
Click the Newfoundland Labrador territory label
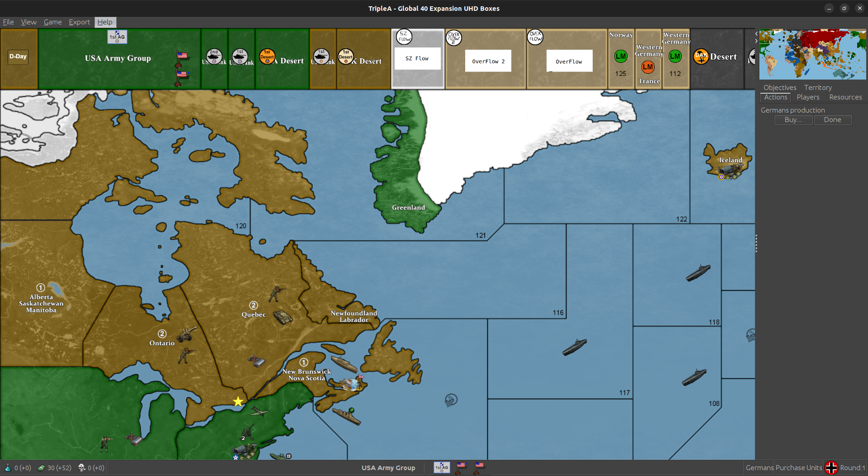point(354,316)
